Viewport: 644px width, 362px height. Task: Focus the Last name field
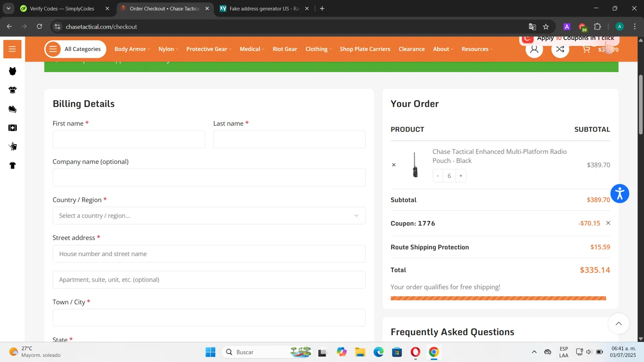289,139
